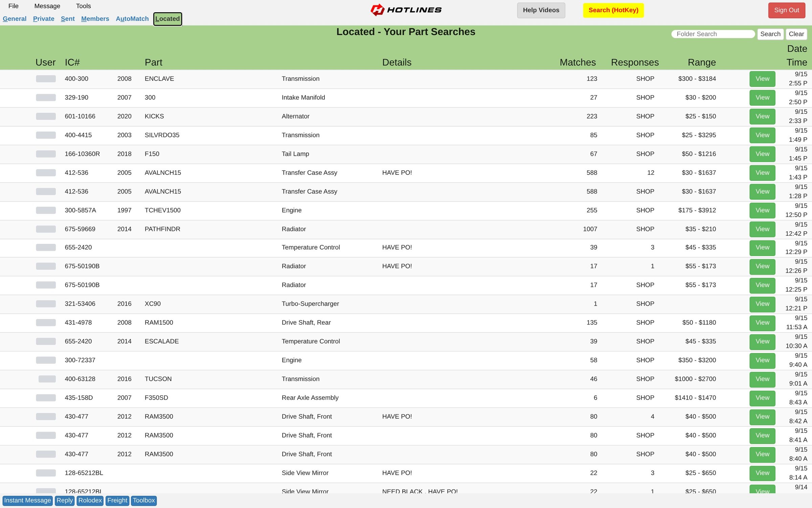View the Radiator 12:26 P HAVE PO search
The height and width of the screenshot is (508, 812).
pos(762,266)
